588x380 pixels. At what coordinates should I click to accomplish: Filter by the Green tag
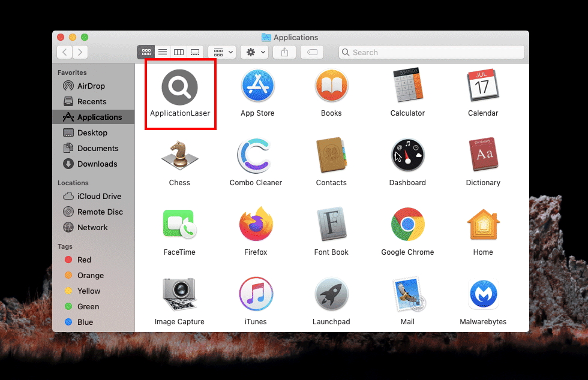[94, 306]
